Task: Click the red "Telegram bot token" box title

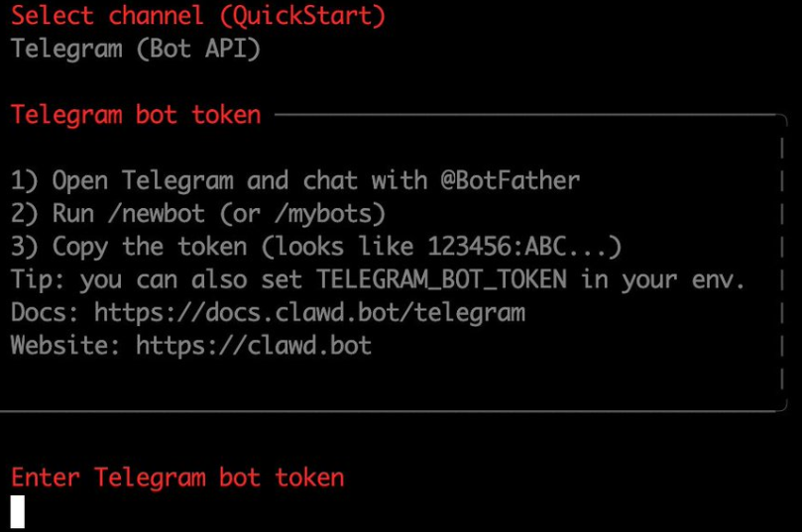Action: pyautogui.click(x=137, y=115)
